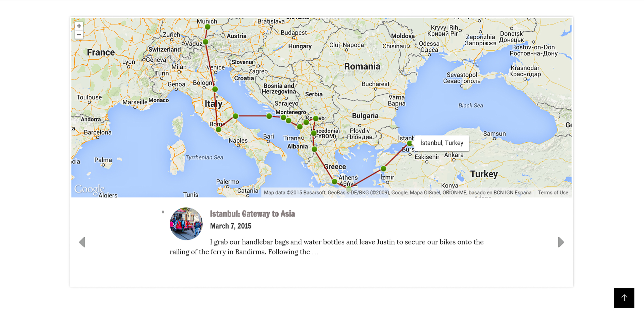Viewport: 644px width, 316px height.
Task: Select the marker near Tirana
Action: (300, 127)
